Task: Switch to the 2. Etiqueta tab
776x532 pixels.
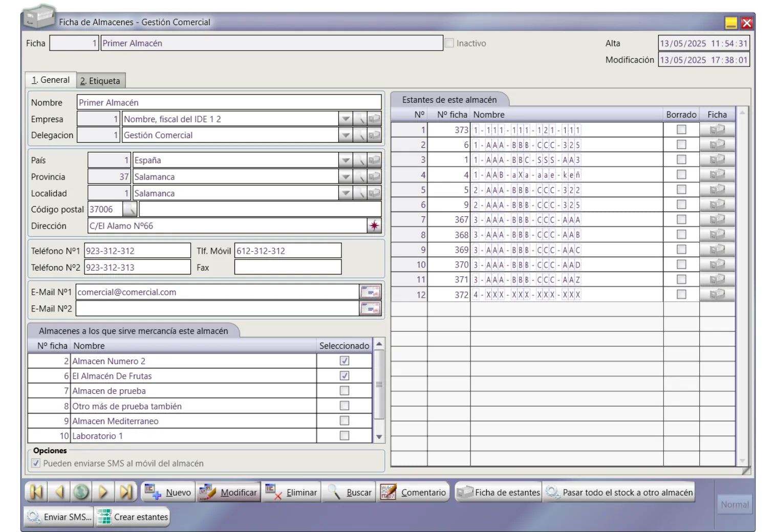Action: pos(100,81)
